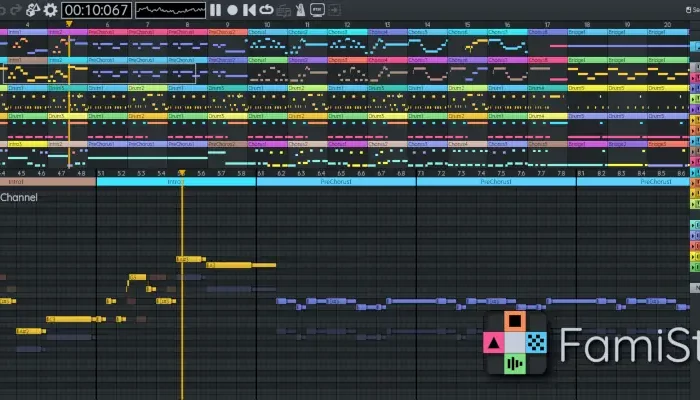Viewport: 700px width, 400px height.
Task: Open the settings gear in the toolbar
Action: [x=50, y=10]
